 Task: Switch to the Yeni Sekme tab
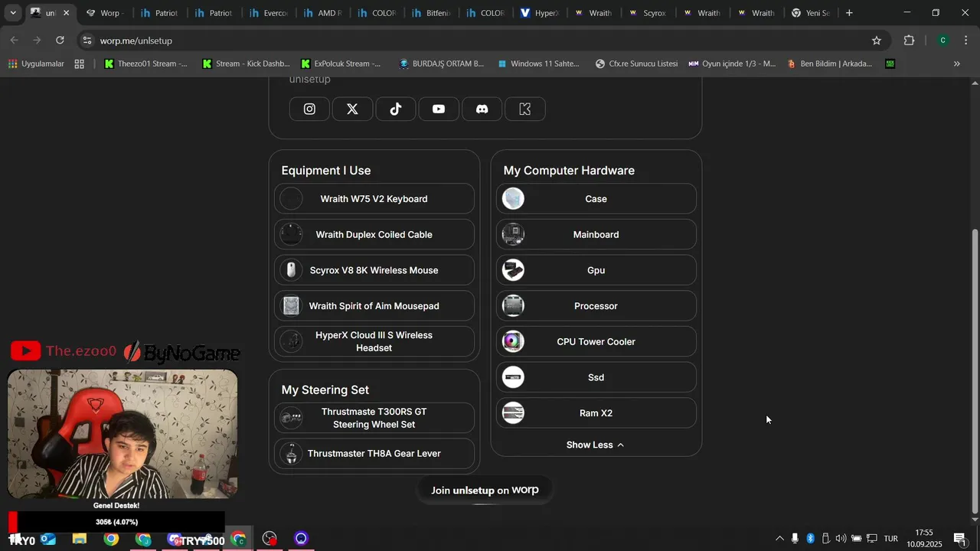tap(811, 13)
